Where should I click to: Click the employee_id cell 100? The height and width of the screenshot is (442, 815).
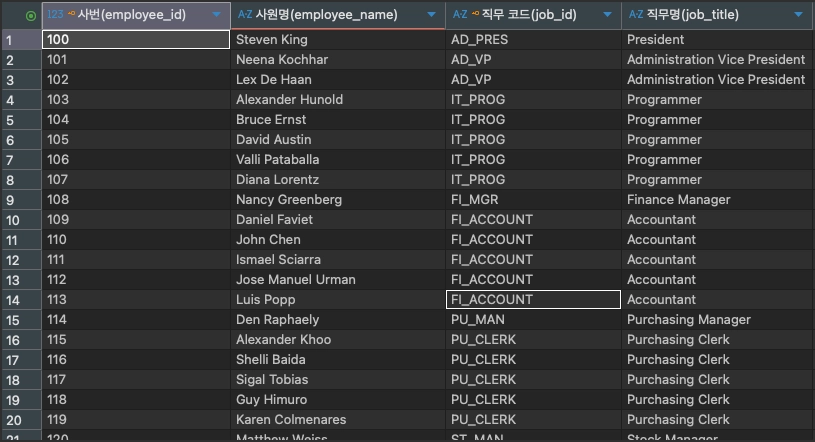coord(136,40)
